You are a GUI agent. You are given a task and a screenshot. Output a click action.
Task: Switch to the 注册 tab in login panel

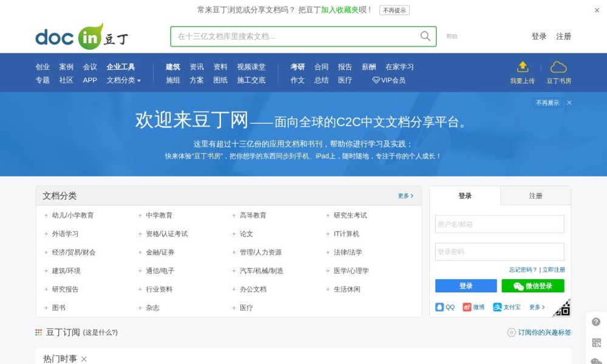(535, 196)
